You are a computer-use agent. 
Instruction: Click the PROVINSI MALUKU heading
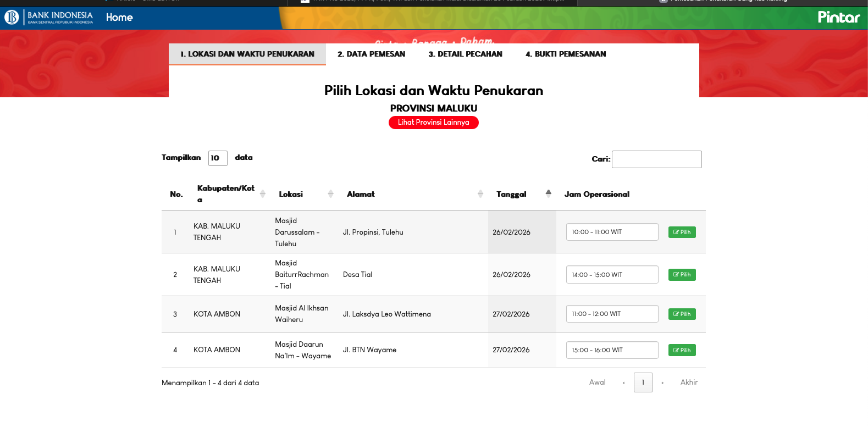(434, 108)
